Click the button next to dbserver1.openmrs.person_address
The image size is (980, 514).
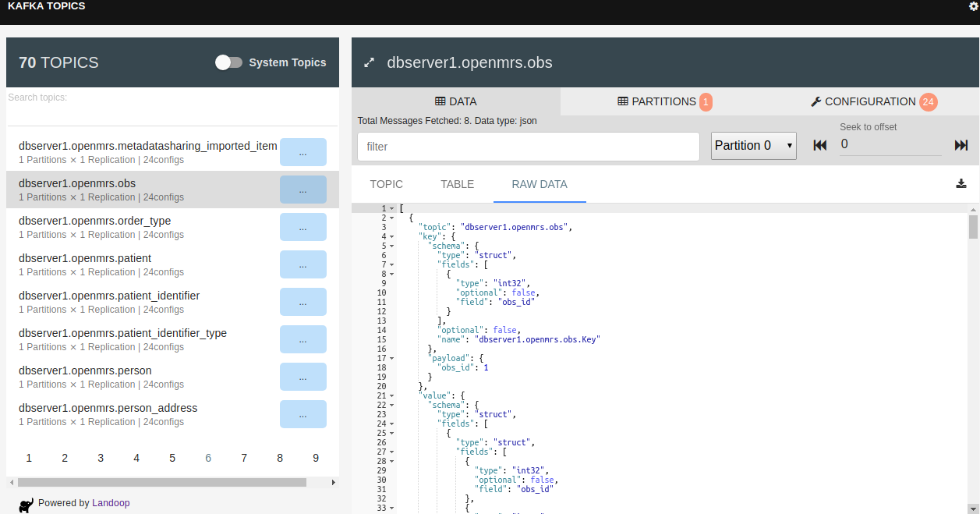303,414
